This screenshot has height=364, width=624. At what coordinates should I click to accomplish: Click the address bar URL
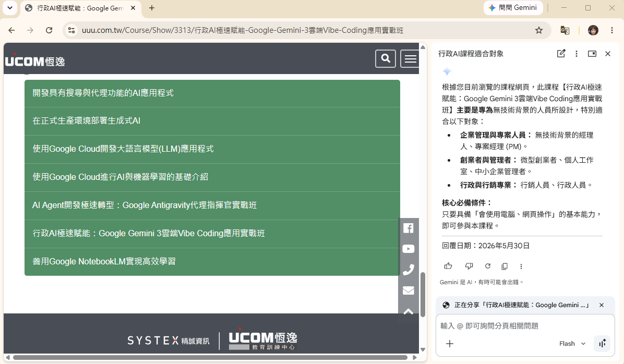pyautogui.click(x=243, y=30)
